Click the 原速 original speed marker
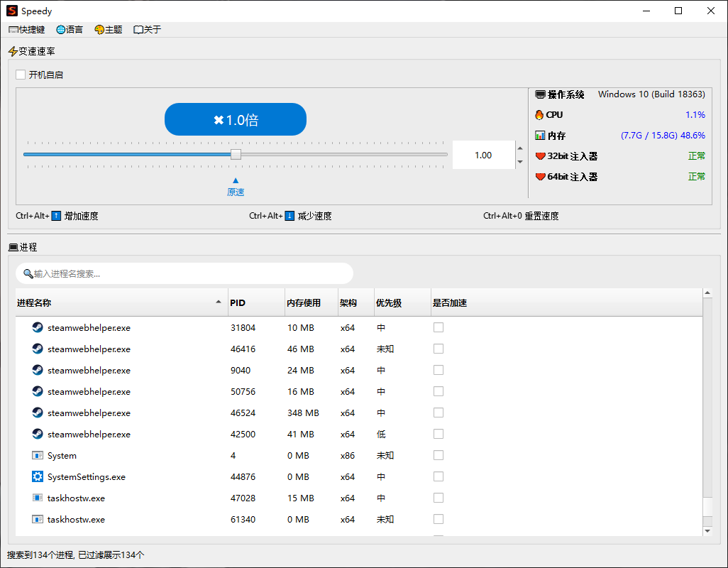 236,187
